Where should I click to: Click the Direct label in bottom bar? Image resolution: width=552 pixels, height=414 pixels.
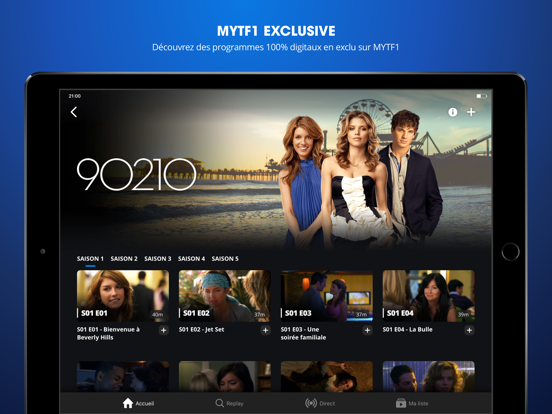327,403
